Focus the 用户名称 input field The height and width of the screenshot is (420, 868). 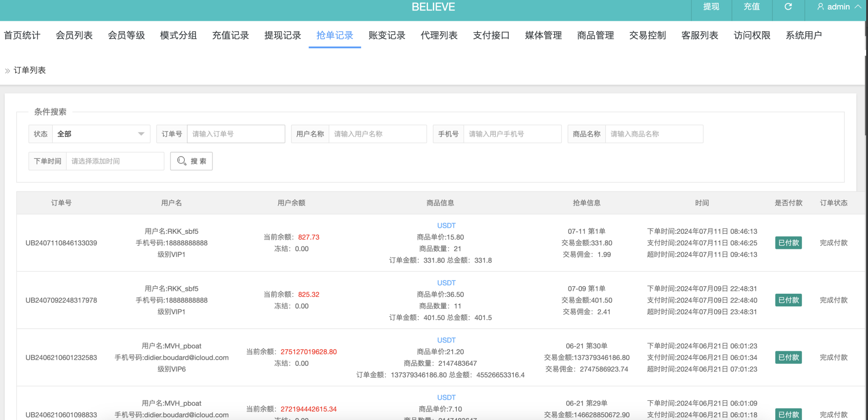point(378,134)
